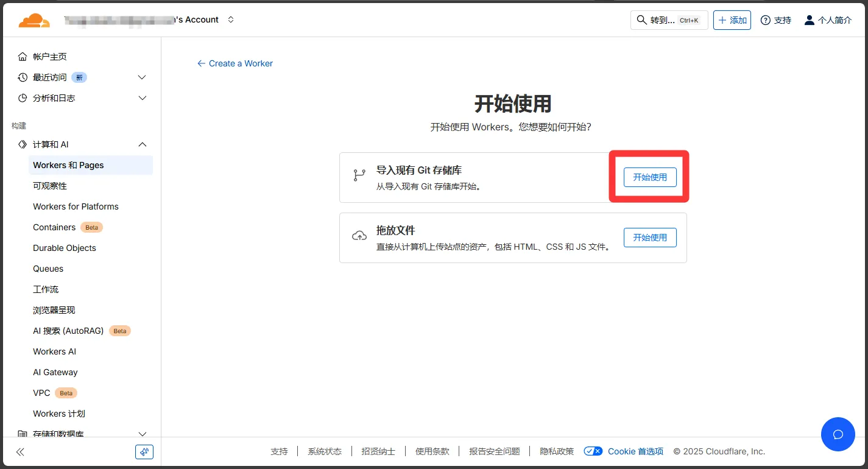Open 隐私政策 link

click(x=557, y=451)
